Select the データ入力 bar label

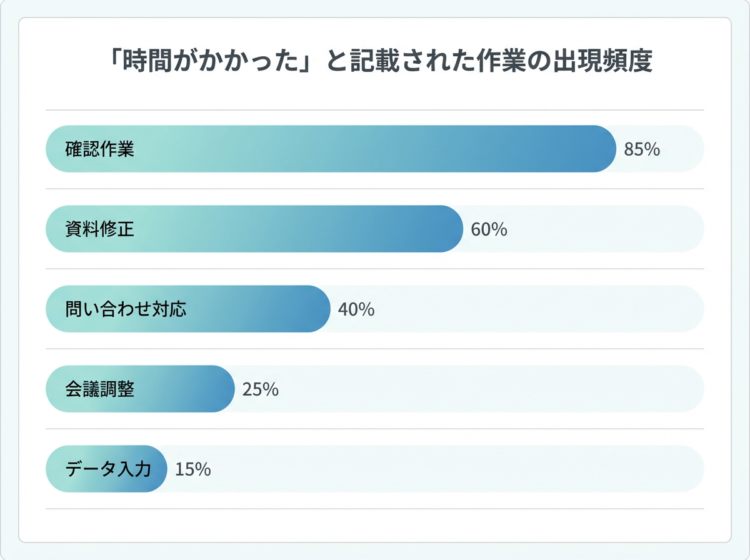click(108, 469)
